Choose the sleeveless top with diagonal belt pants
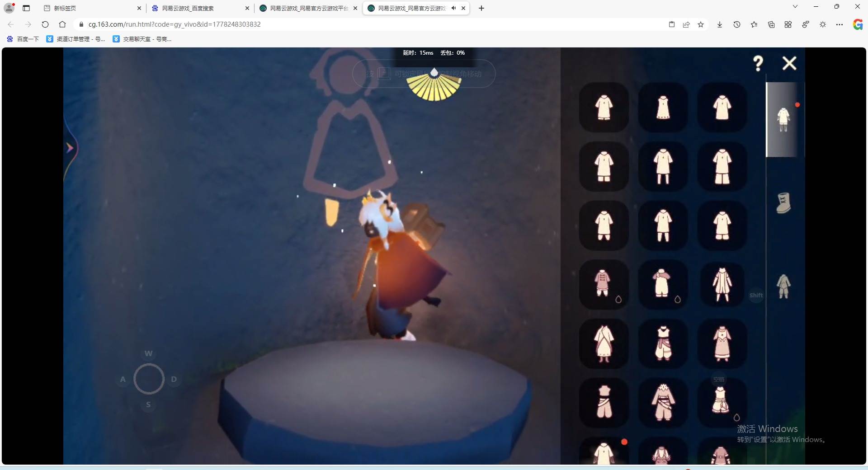Image resolution: width=868 pixels, height=470 pixels. point(604,402)
